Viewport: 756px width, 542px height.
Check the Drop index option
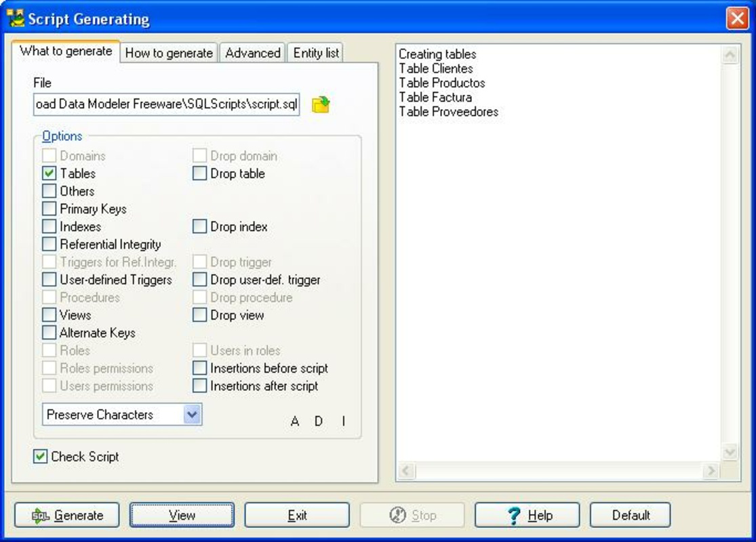point(199,226)
